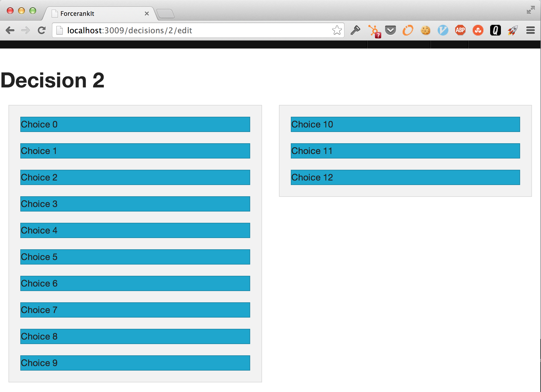Open the key-shaped password extension icon
Viewport: 541px width, 392px height.
[356, 30]
